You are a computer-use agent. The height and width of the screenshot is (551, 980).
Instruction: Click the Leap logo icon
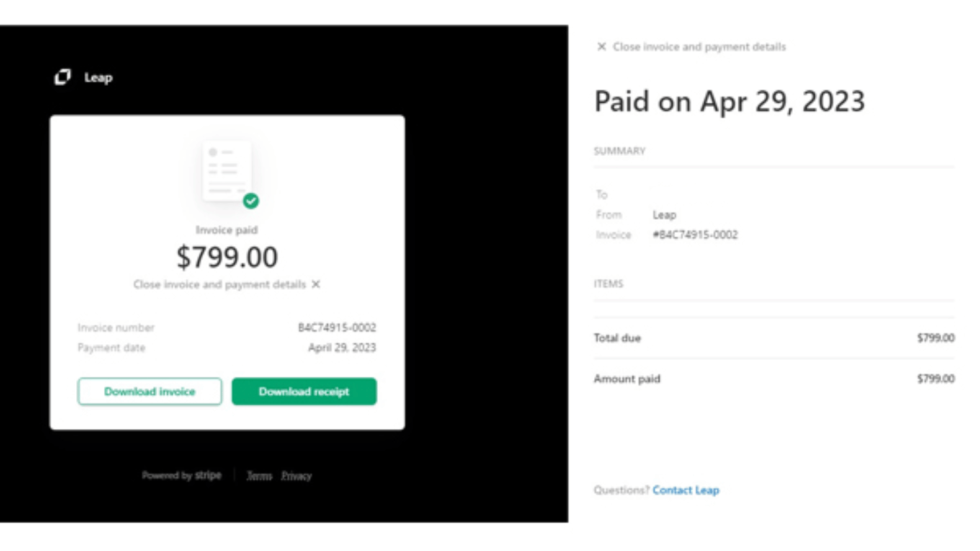pyautogui.click(x=63, y=78)
